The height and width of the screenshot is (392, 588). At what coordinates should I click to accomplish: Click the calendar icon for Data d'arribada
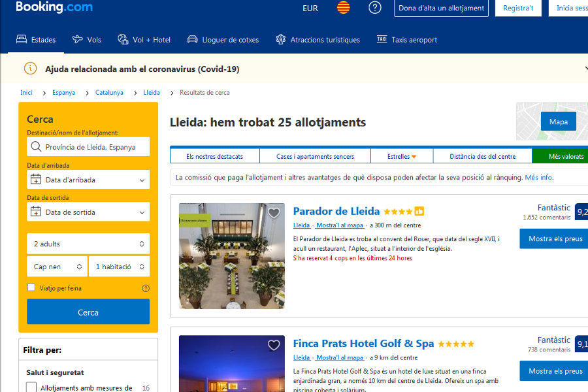point(36,179)
